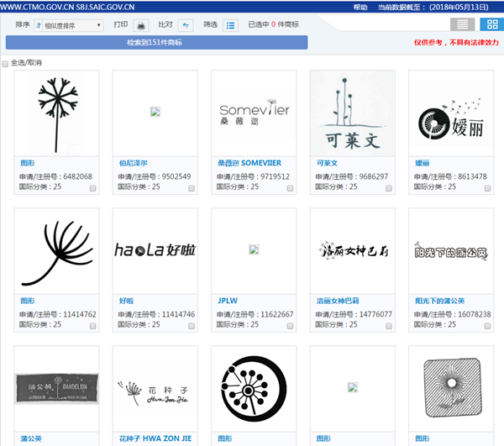Screen dimensions: 504x446
Task: Click the 帮助 help link
Action: (360, 7)
